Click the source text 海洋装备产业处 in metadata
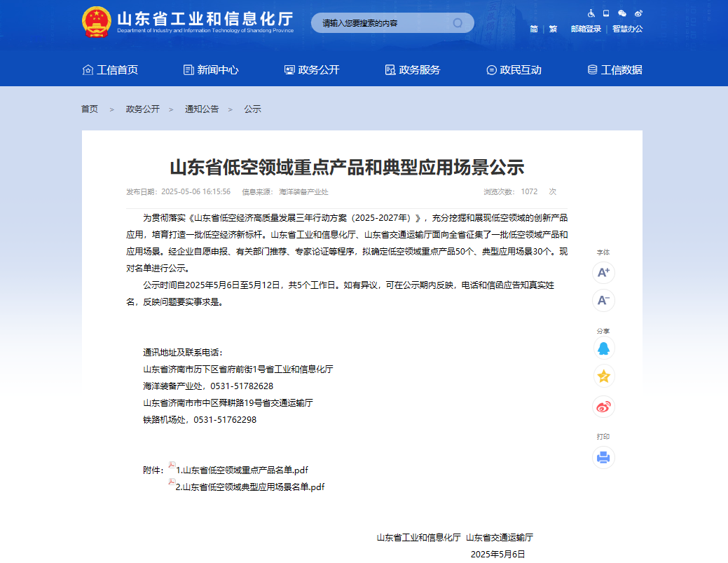This screenshot has height=563, width=728. pyautogui.click(x=303, y=191)
